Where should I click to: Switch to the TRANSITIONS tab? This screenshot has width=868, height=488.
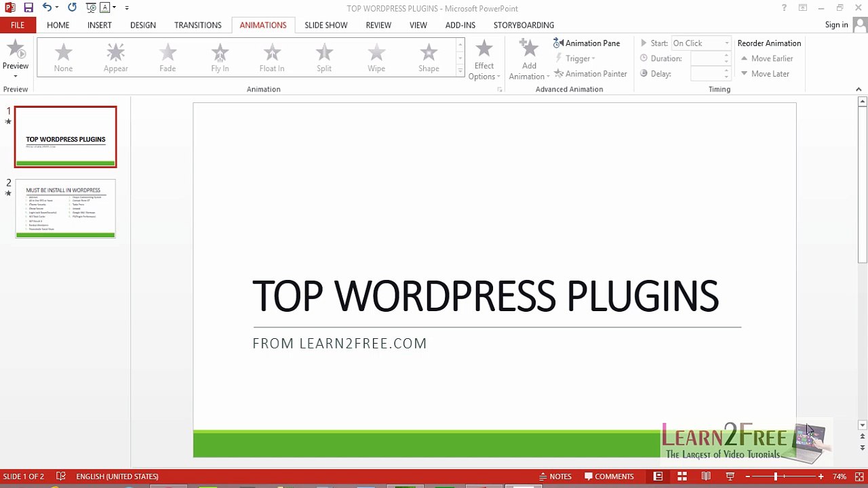coord(198,25)
